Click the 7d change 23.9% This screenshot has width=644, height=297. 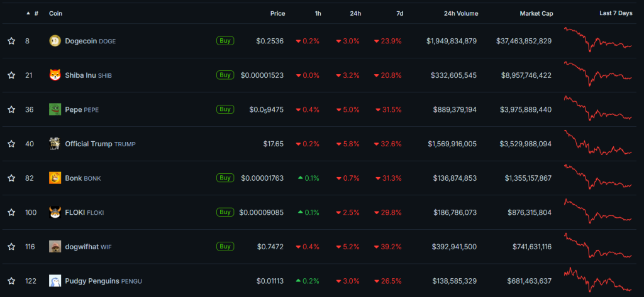[x=387, y=41]
